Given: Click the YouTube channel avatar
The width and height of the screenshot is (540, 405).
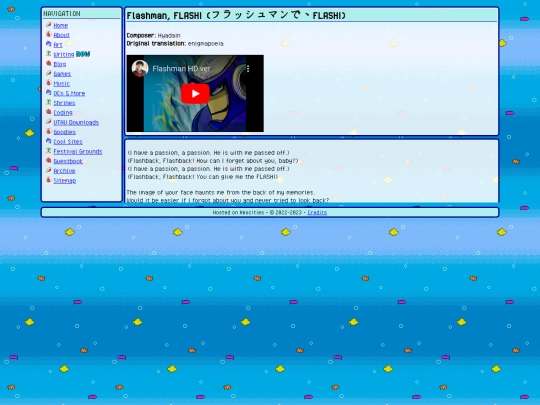Looking at the screenshot, I should point(140,69).
